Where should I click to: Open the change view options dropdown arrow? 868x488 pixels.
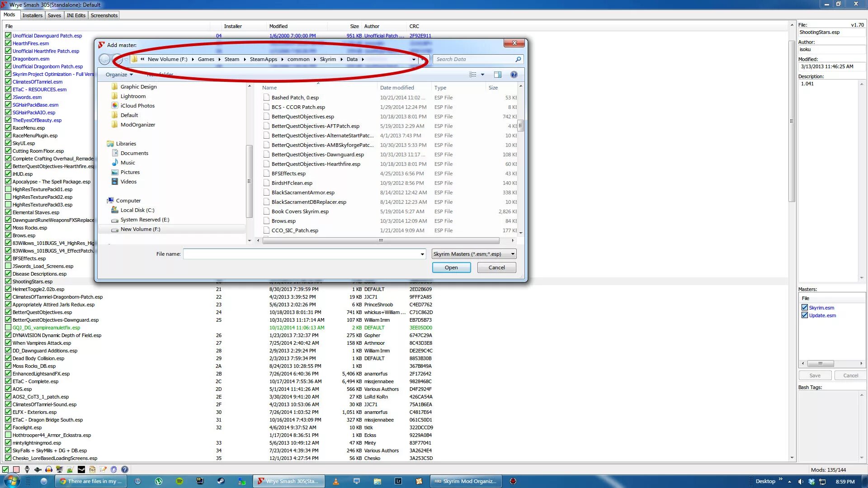tap(482, 75)
